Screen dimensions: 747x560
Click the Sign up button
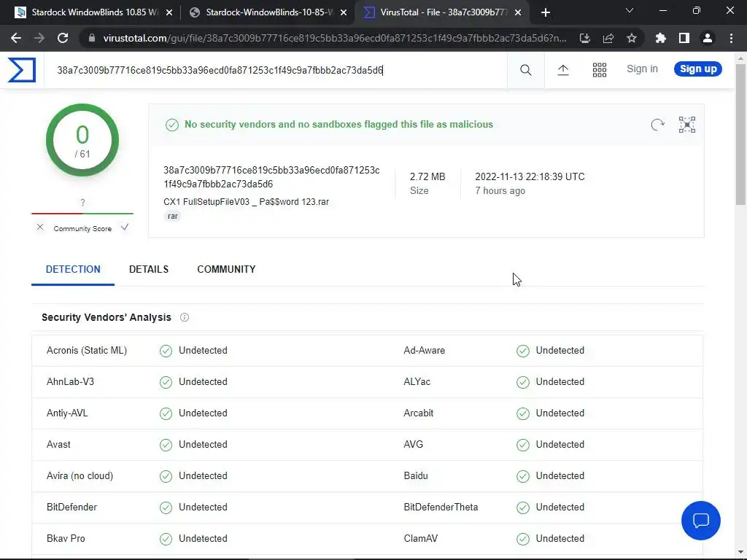point(698,69)
